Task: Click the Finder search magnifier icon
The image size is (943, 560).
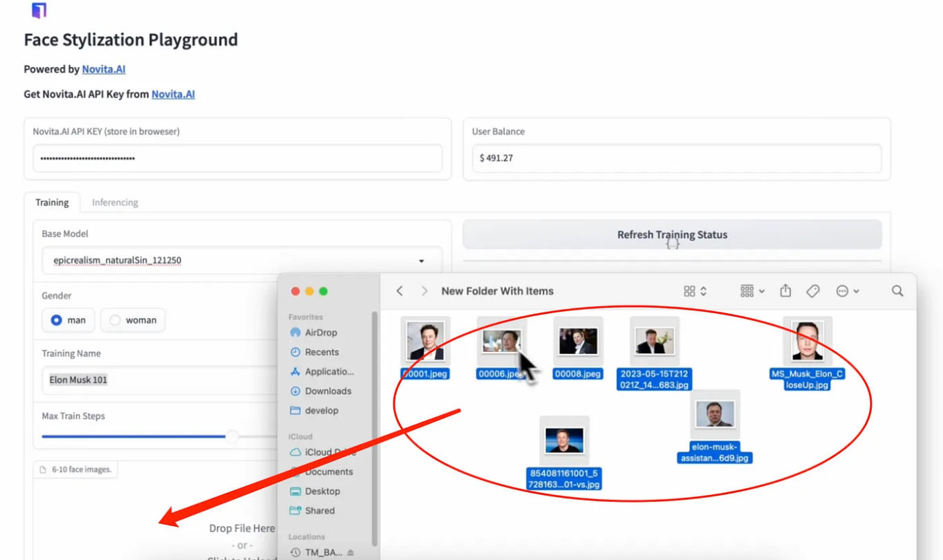Action: [x=897, y=291]
